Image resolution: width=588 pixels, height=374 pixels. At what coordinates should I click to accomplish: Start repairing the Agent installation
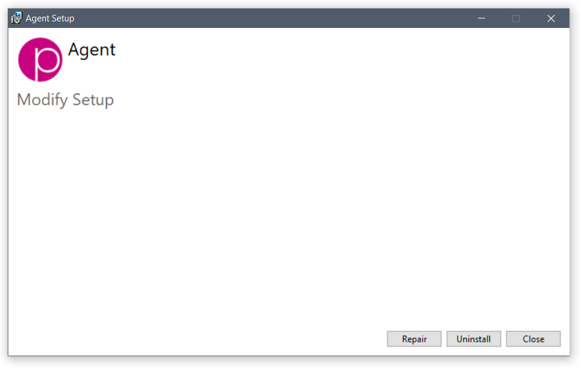[414, 339]
